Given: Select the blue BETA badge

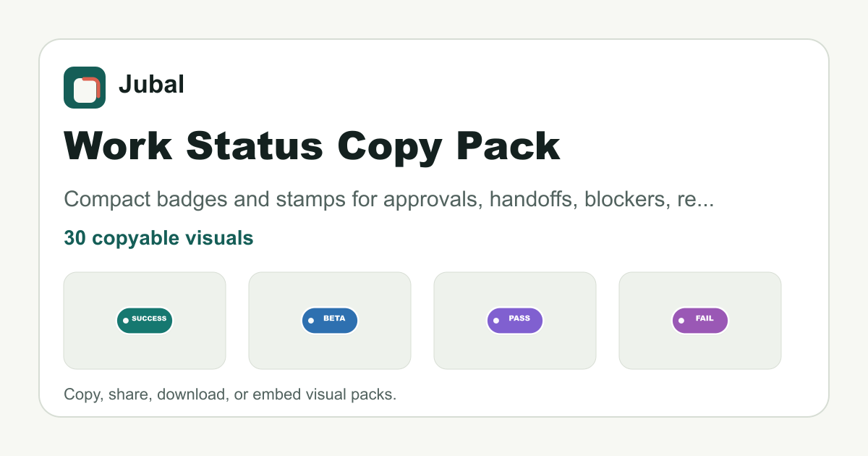Looking at the screenshot, I should pos(330,321).
